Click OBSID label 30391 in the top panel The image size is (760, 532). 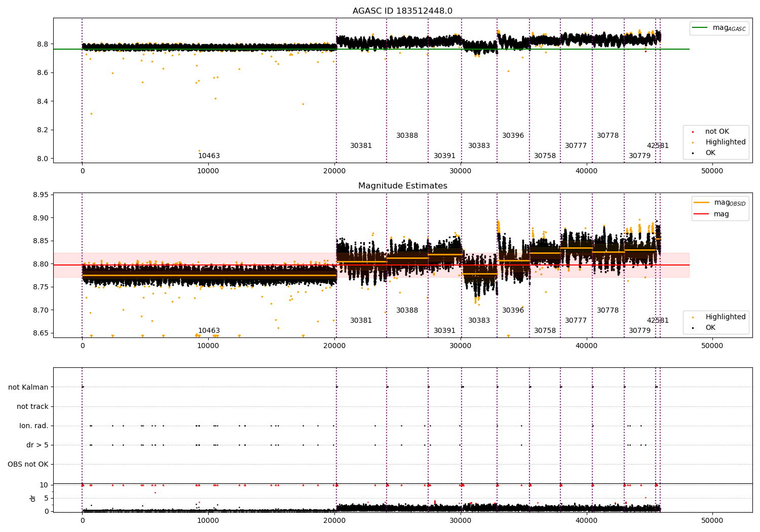tap(444, 156)
